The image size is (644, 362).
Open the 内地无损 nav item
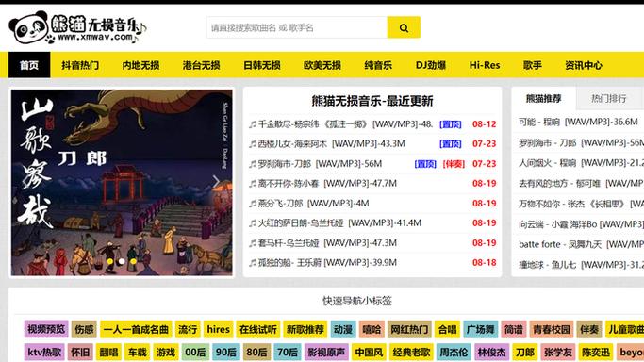[x=140, y=65]
